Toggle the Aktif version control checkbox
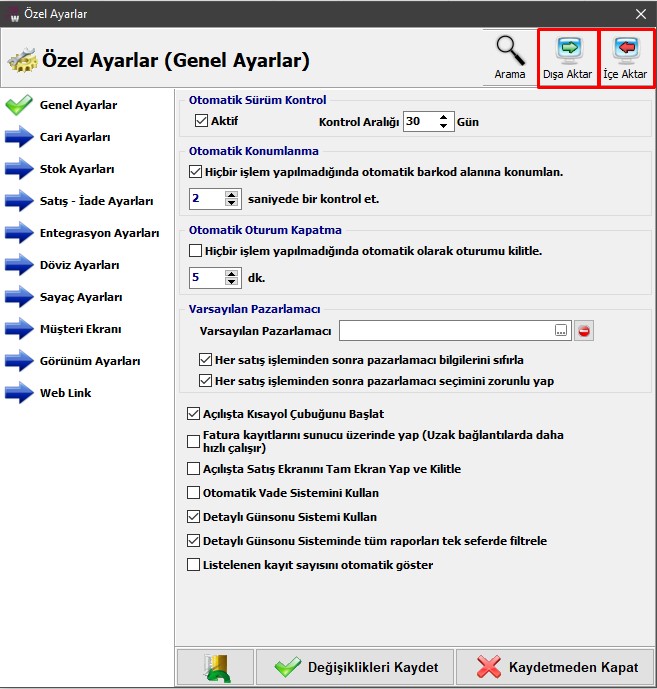The height and width of the screenshot is (689, 657). click(x=201, y=121)
